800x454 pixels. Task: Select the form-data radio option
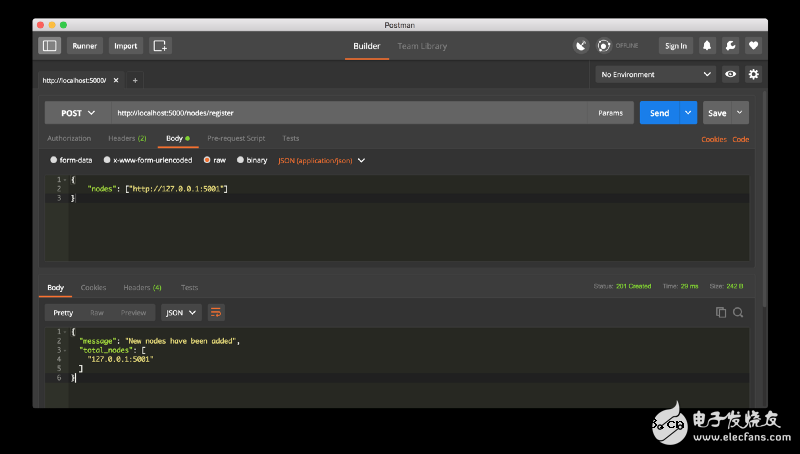[x=54, y=160]
